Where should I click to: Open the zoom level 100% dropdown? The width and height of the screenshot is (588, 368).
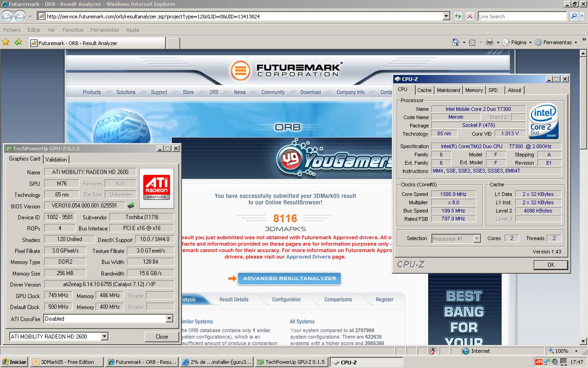pos(577,351)
